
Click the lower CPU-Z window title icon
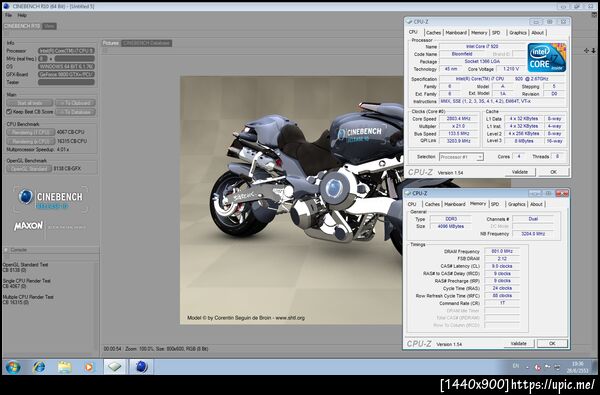coord(408,193)
